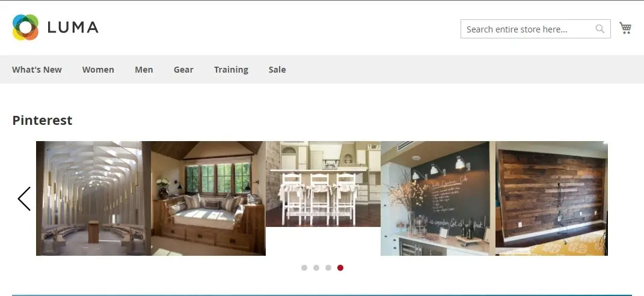Expand the Gear menu

tap(183, 70)
